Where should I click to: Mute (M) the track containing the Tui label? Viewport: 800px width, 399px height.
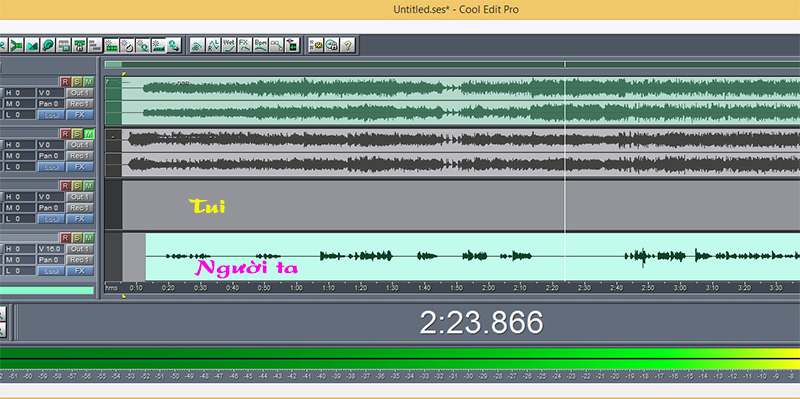pyautogui.click(x=89, y=186)
